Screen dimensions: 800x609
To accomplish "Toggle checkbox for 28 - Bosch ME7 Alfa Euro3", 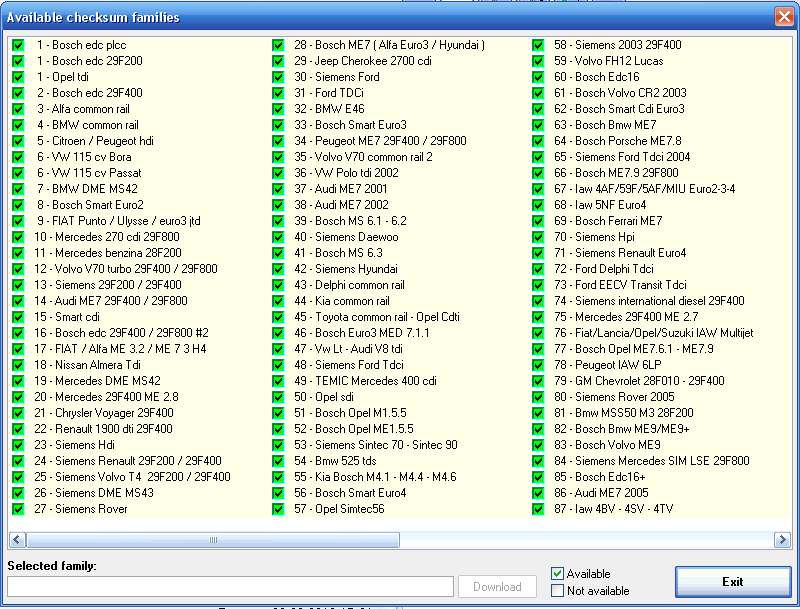I will tap(278, 45).
